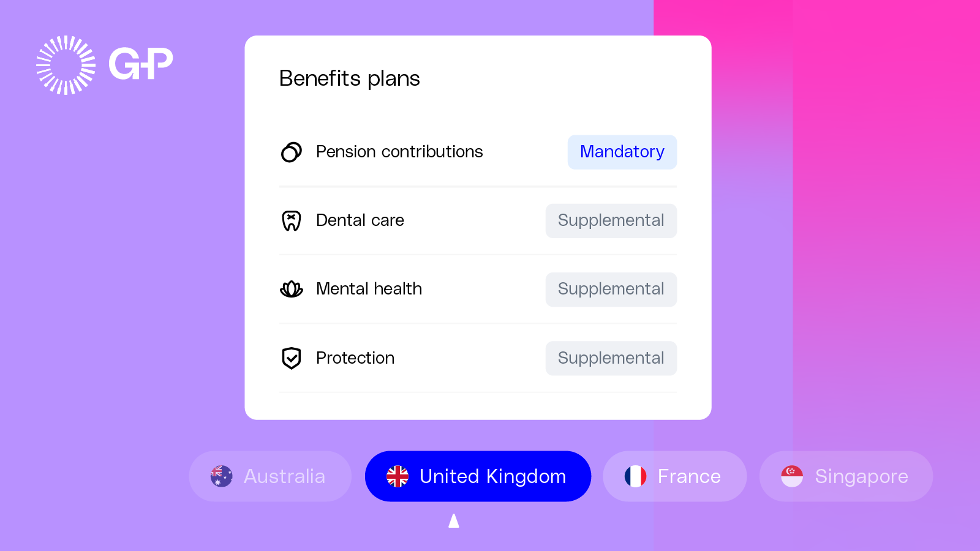Click the mental health lotus icon
Image resolution: width=980 pixels, height=551 pixels.
(292, 289)
